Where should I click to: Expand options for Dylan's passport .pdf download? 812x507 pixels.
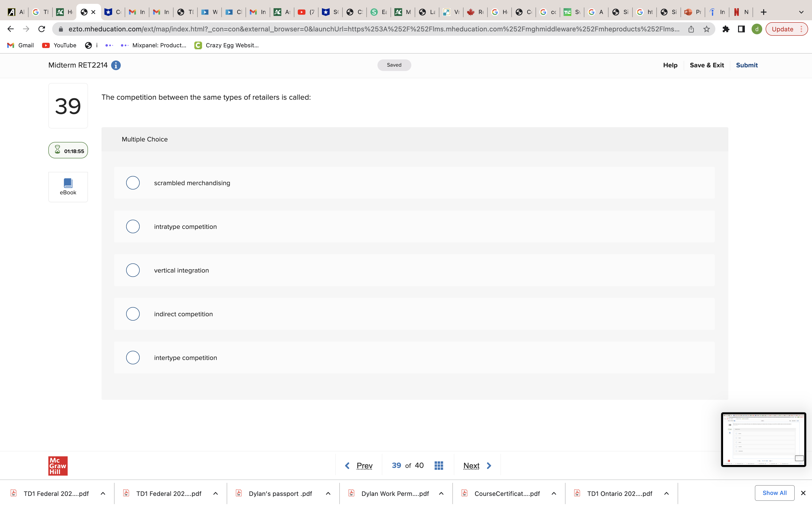328,493
